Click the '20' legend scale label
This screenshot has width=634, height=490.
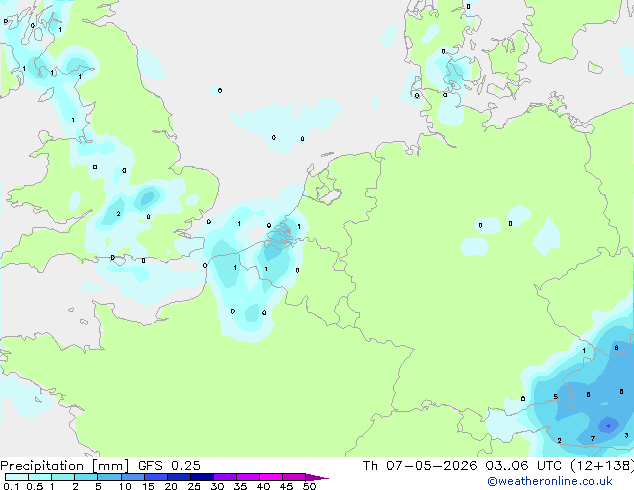coord(171,486)
